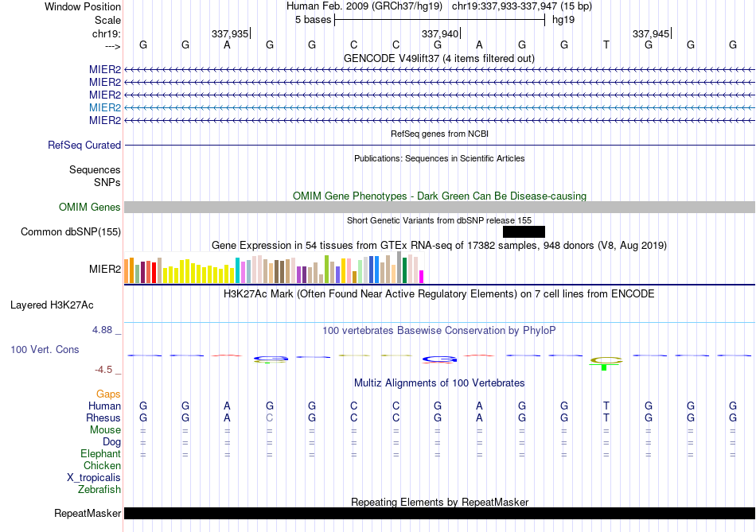Click the Rhesus species label
The width and height of the screenshot is (756, 532).
[x=104, y=417]
